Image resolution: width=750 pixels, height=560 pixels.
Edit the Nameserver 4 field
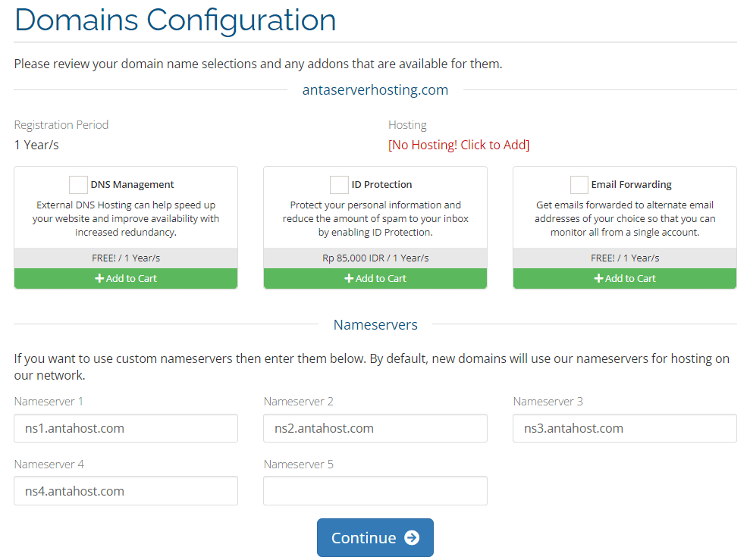click(x=126, y=491)
